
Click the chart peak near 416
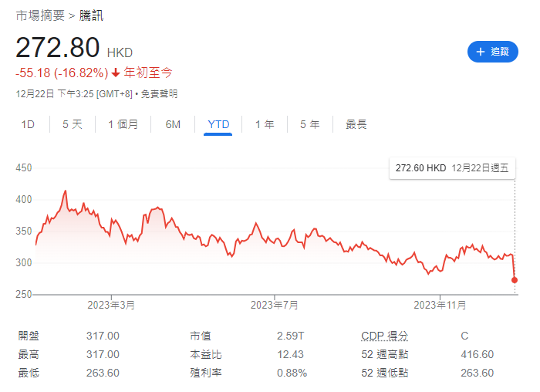coord(66,191)
